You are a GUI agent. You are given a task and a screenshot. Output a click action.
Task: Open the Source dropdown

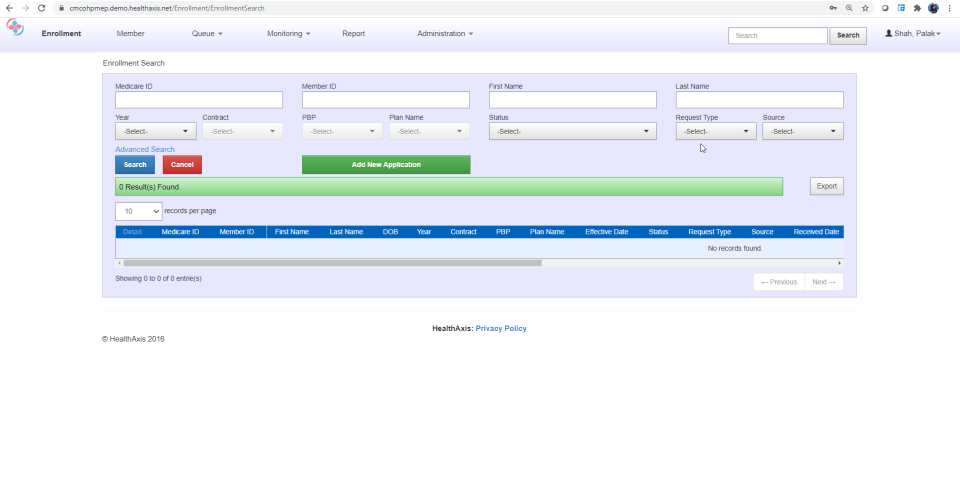(x=803, y=131)
